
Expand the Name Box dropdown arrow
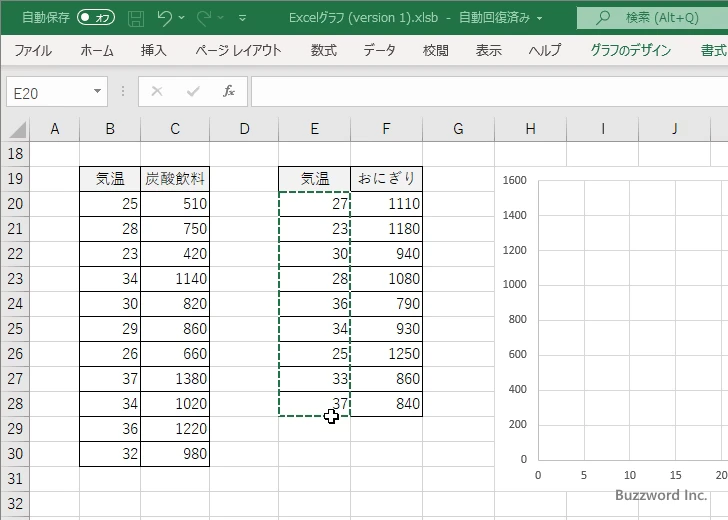(98, 91)
